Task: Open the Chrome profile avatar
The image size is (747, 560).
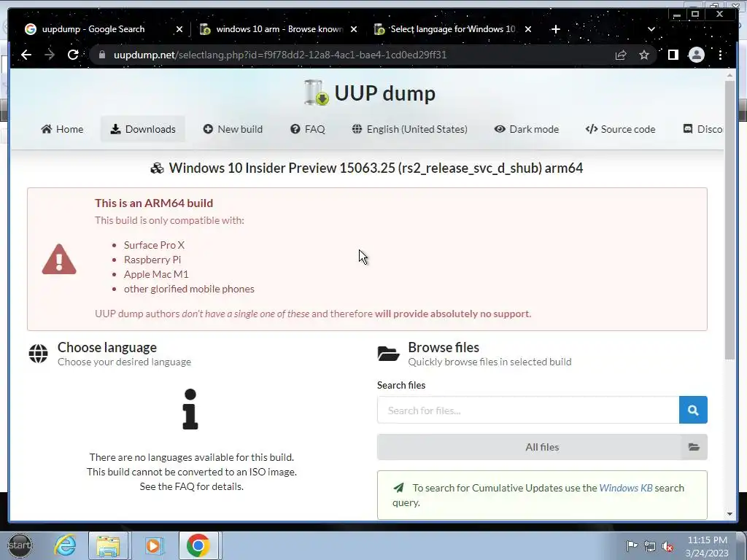Action: [697, 55]
